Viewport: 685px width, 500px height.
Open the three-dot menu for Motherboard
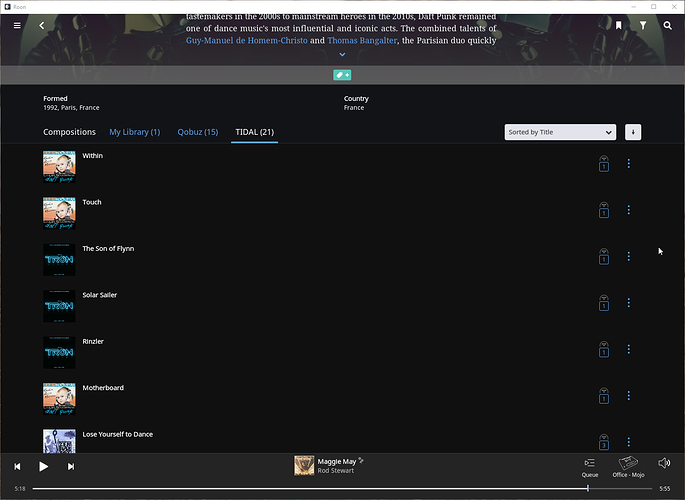pyautogui.click(x=629, y=396)
